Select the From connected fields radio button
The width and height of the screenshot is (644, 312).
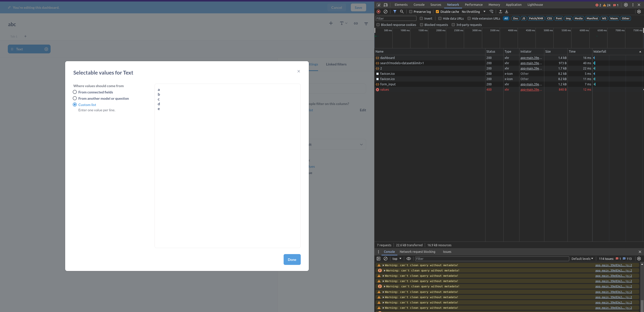[x=74, y=92]
